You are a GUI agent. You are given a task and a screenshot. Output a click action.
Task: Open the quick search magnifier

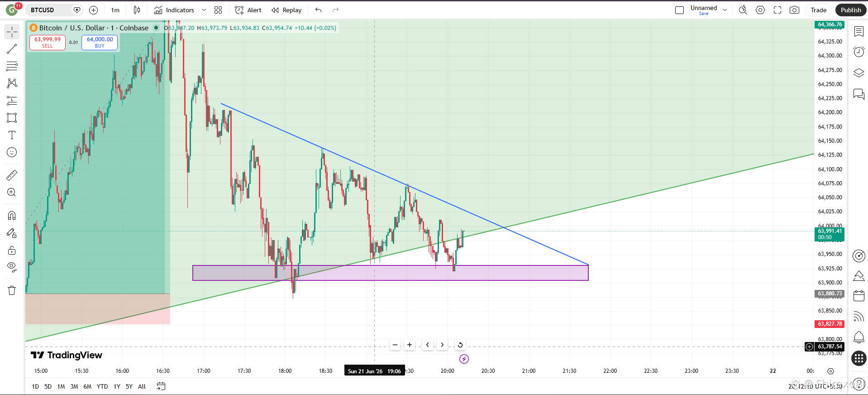pyautogui.click(x=743, y=10)
